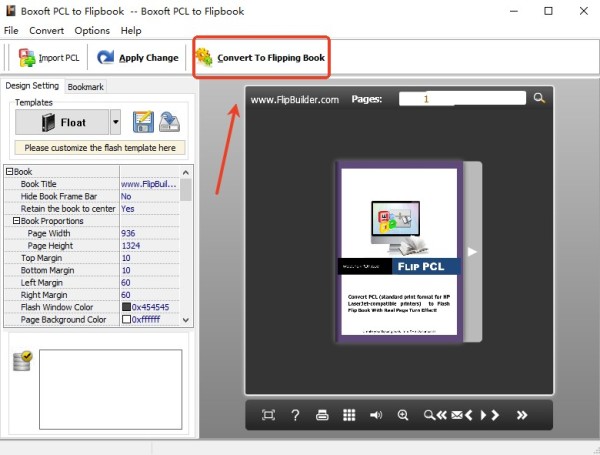Select the Design Setting tab
The width and height of the screenshot is (600, 455).
click(32, 86)
